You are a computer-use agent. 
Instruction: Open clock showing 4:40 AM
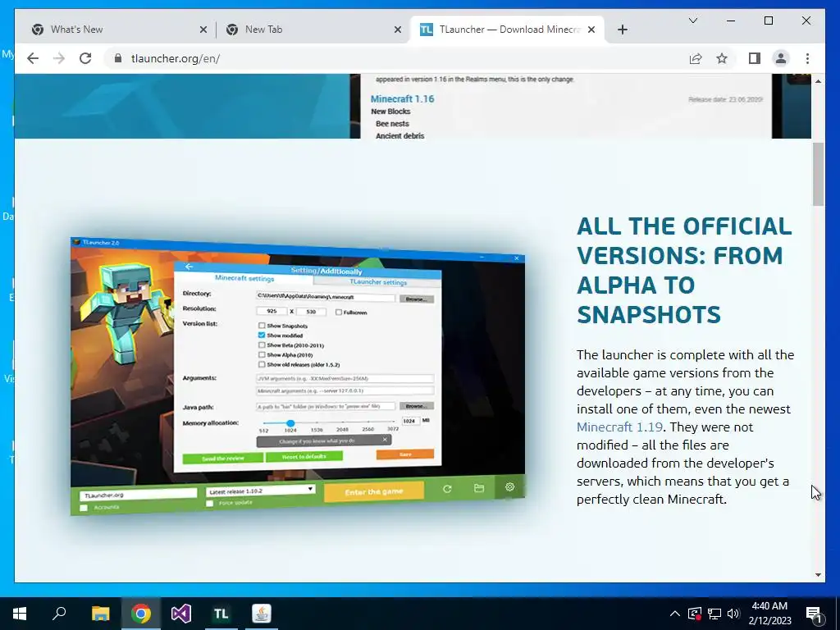[769, 614]
